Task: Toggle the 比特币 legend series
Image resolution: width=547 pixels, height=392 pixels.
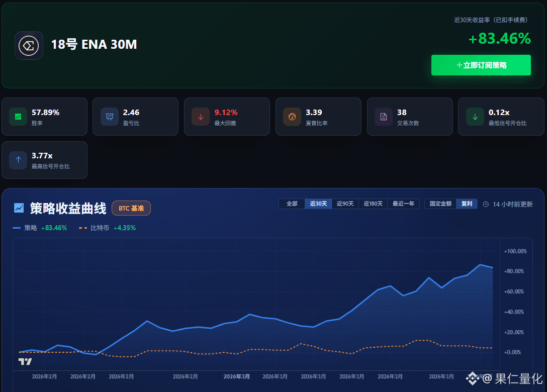Action: [108, 228]
